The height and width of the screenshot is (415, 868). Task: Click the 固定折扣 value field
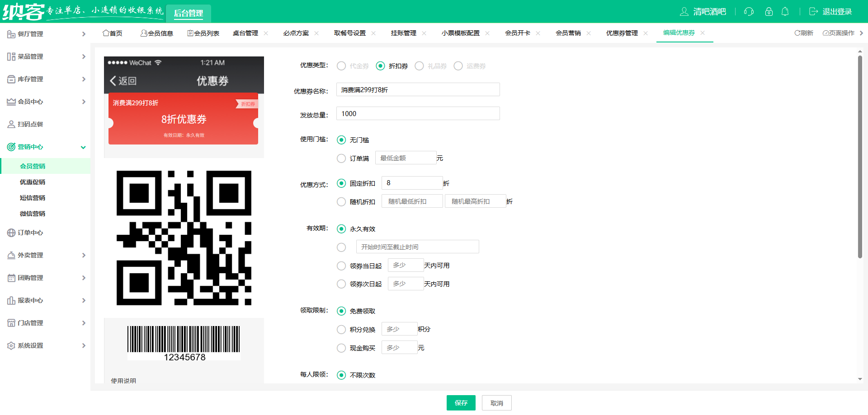click(412, 183)
